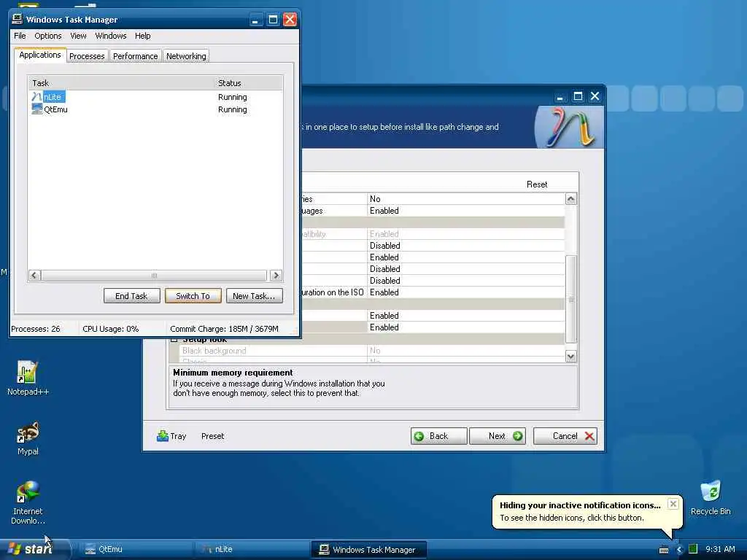Image resolution: width=747 pixels, height=560 pixels.
Task: Open Internet Download desktop shortcut
Action: pyautogui.click(x=28, y=503)
